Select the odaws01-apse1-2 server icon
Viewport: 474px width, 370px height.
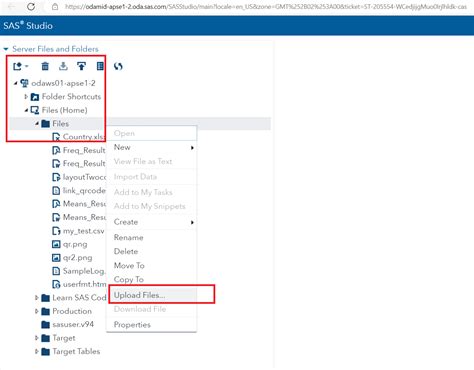tap(24, 83)
